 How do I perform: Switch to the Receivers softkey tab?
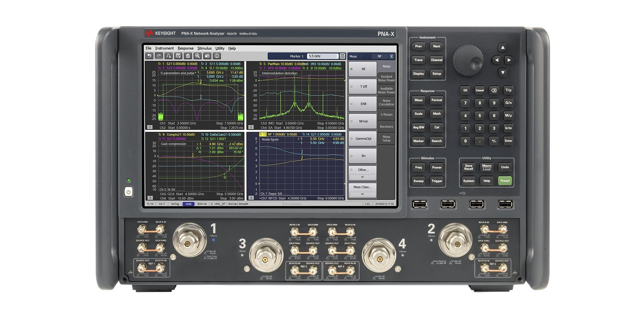point(386,127)
